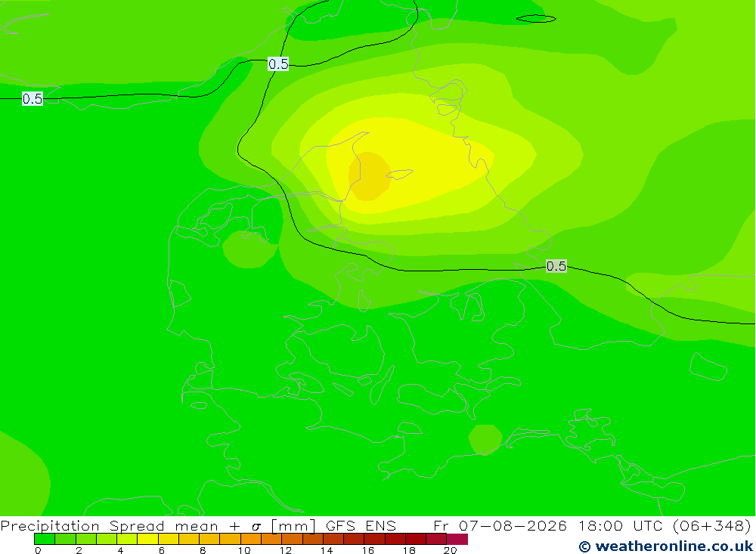Image resolution: width=756 pixels, height=554 pixels.
Task: Click the legend value 14
Action: (x=327, y=550)
